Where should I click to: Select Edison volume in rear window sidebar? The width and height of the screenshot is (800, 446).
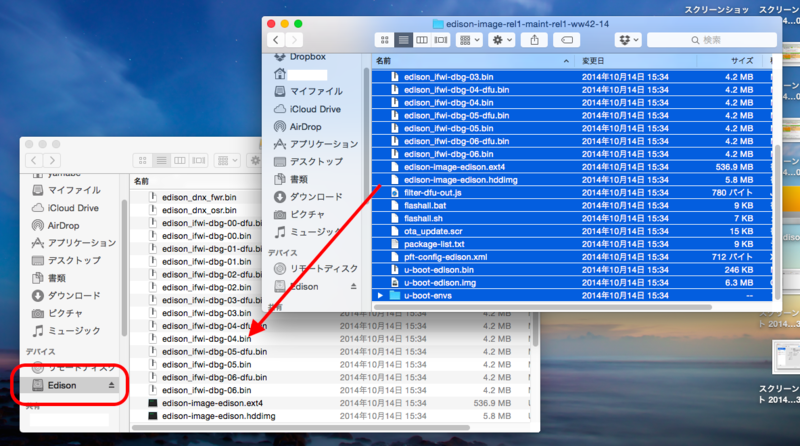coord(70,385)
